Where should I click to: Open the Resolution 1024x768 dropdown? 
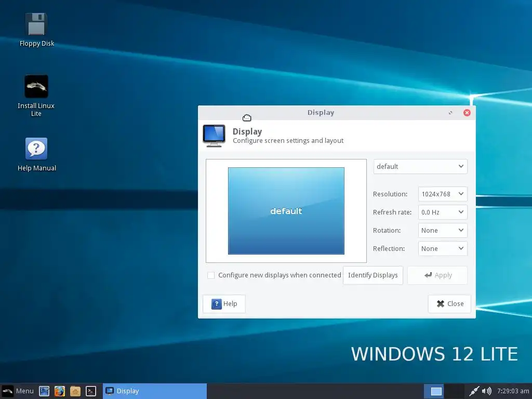click(443, 194)
